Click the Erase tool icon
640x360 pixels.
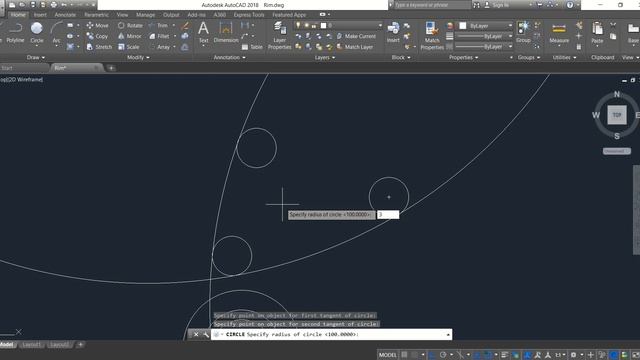[185, 26]
